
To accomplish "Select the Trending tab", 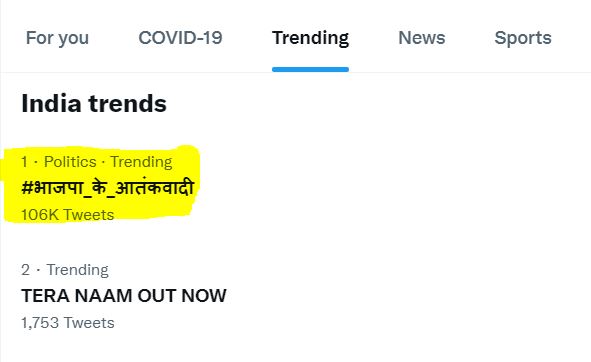I will pyautogui.click(x=310, y=38).
